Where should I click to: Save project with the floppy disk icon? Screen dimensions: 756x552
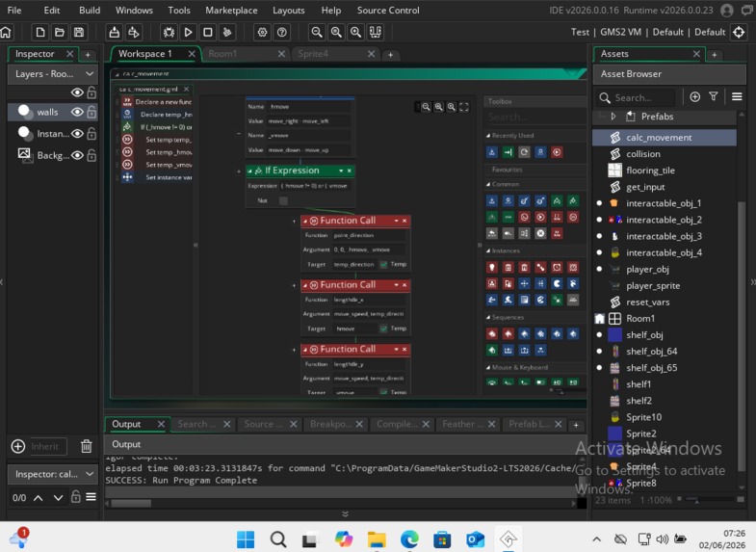tap(79, 33)
